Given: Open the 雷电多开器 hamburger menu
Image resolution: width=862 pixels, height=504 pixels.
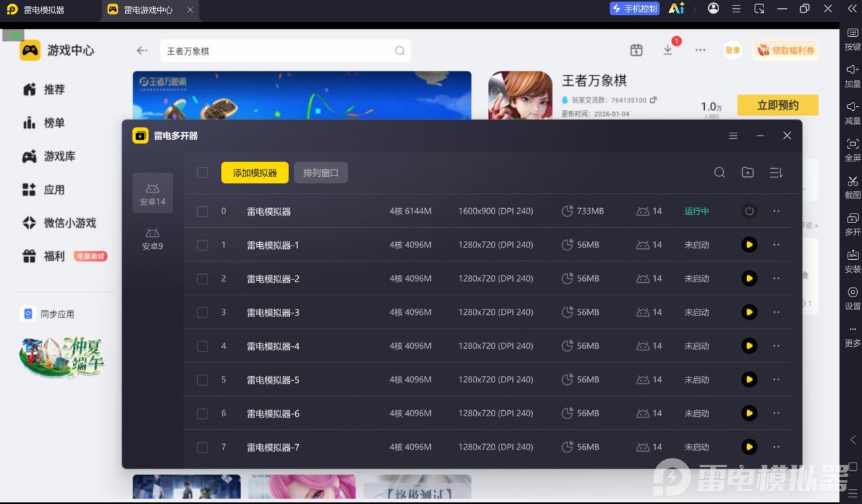Looking at the screenshot, I should click(733, 136).
